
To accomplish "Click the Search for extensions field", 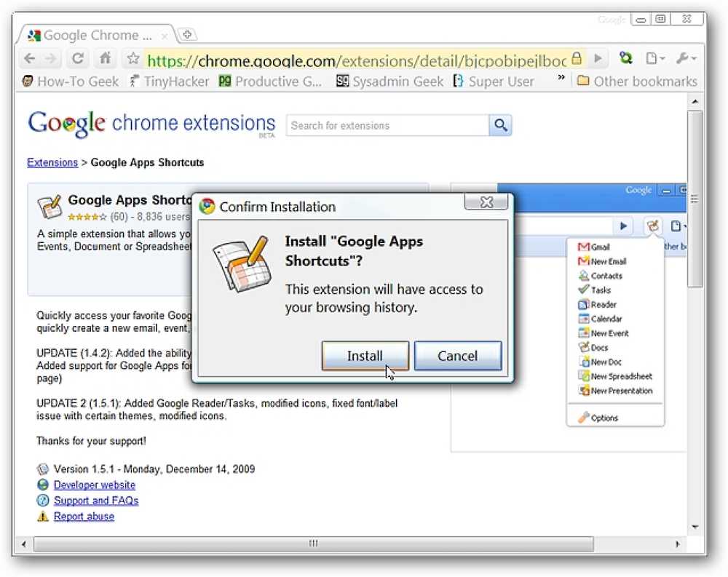I will (387, 125).
